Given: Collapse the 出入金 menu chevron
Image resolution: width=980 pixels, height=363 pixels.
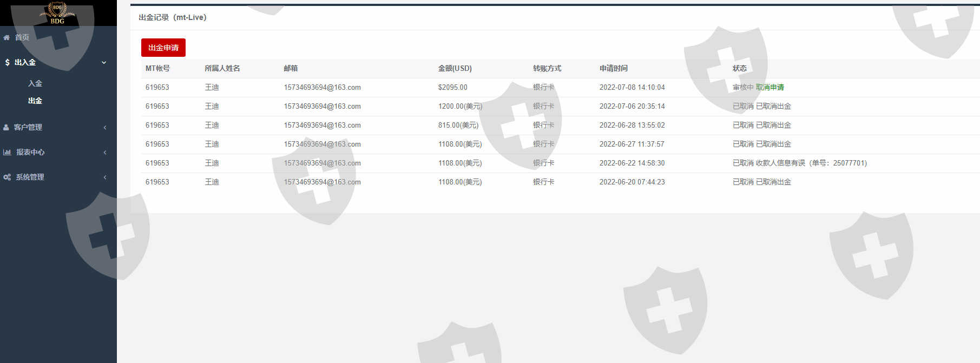Looking at the screenshot, I should (x=104, y=63).
